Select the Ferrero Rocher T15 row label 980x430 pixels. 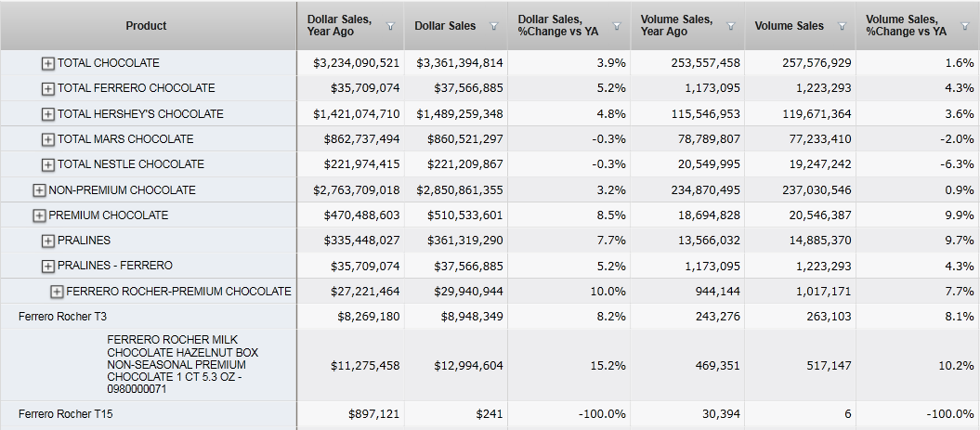click(58, 414)
